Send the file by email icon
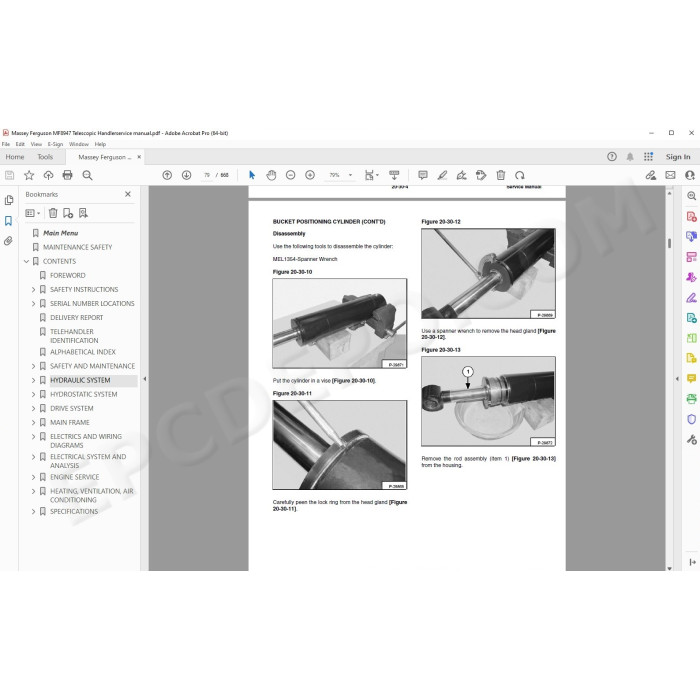The height and width of the screenshot is (700, 700). pyautogui.click(x=671, y=175)
